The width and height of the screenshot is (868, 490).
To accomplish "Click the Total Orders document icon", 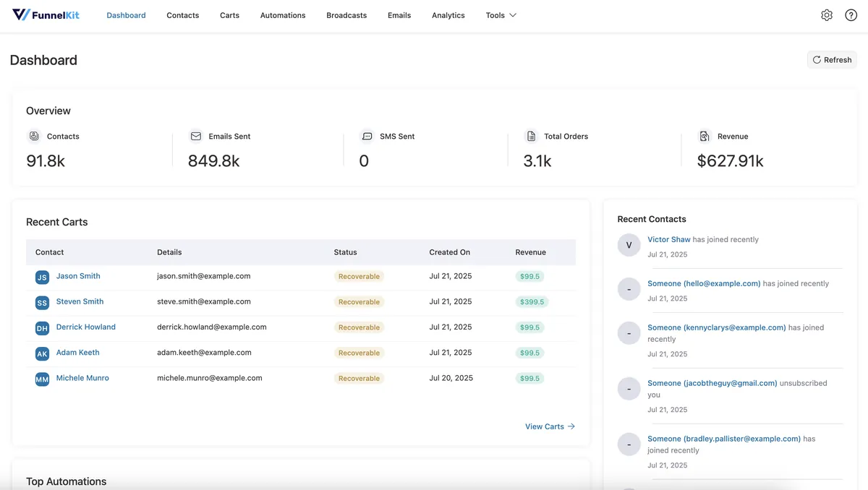I will tap(531, 136).
